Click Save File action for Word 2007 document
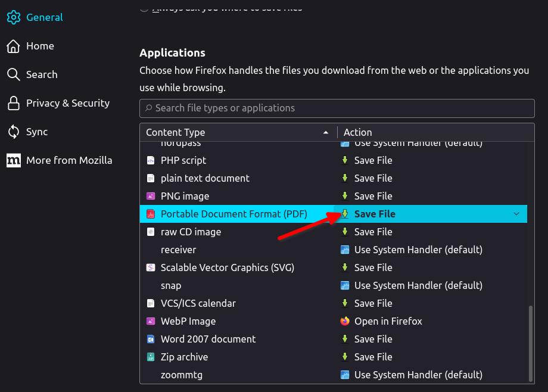This screenshot has height=392, width=548. click(373, 339)
